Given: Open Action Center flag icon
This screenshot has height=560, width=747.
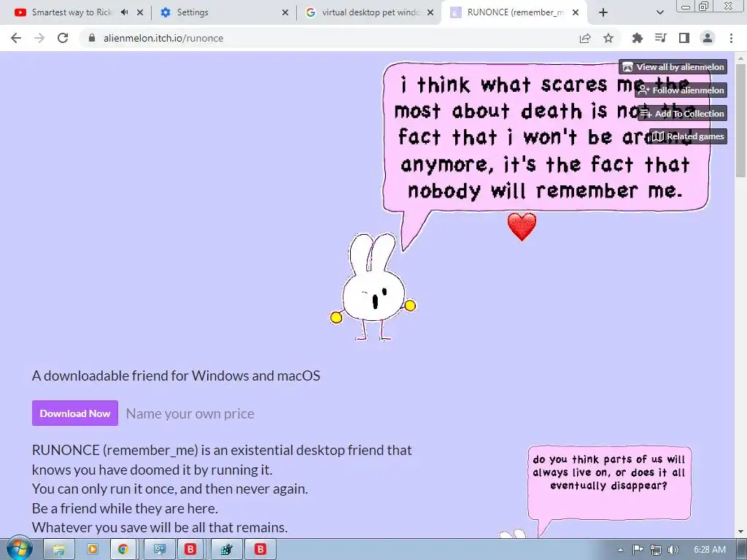Looking at the screenshot, I should pos(638,550).
